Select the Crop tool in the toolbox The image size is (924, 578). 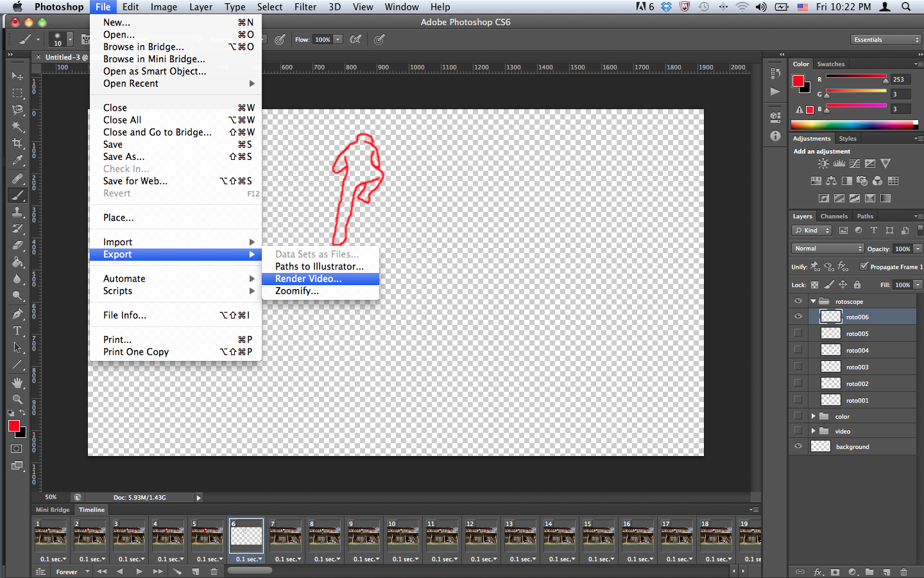[17, 144]
